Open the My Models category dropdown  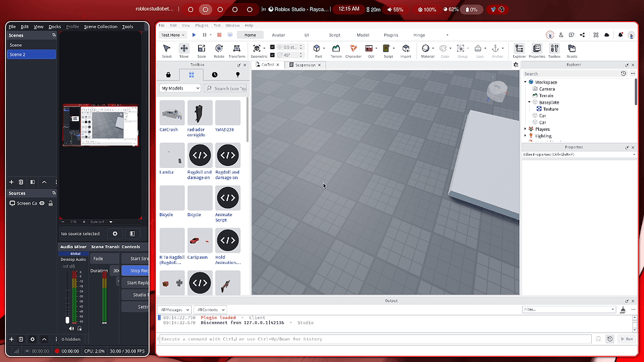pos(180,88)
